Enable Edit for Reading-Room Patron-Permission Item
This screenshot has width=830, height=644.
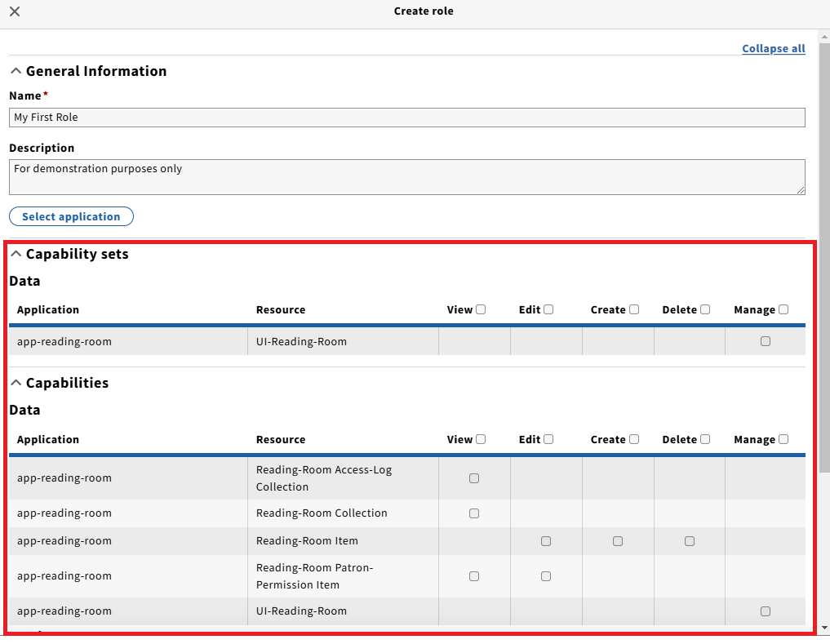click(546, 576)
